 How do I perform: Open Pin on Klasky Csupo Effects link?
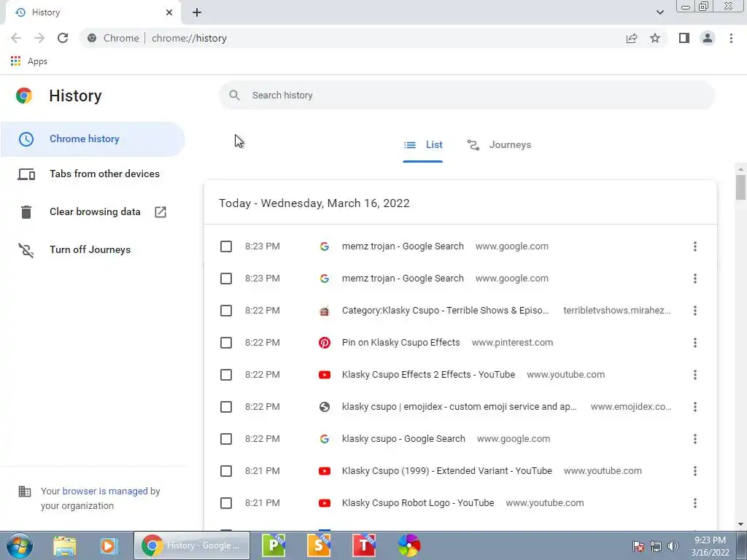[x=400, y=343]
